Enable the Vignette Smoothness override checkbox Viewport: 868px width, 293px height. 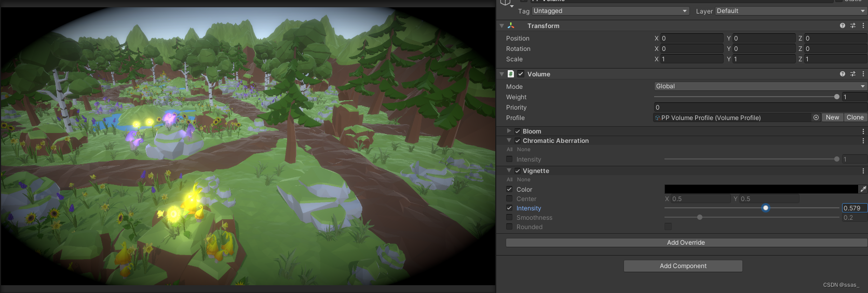pos(509,217)
